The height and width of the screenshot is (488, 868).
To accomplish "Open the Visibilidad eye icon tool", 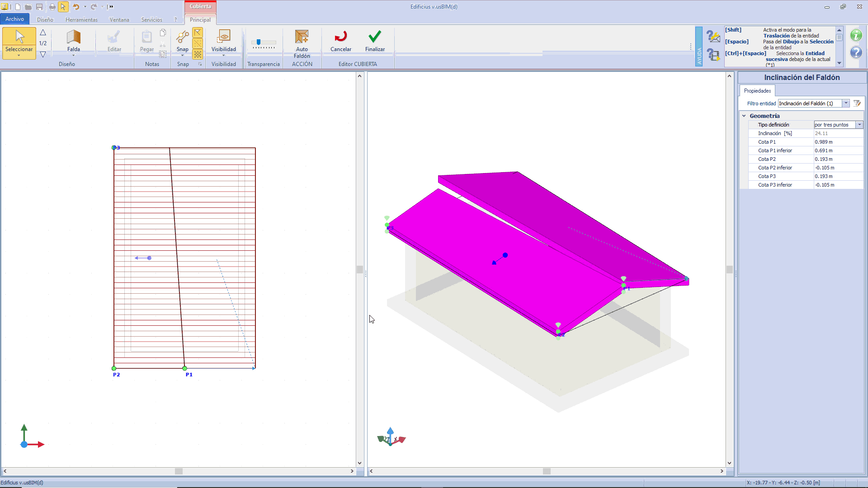I will click(223, 37).
